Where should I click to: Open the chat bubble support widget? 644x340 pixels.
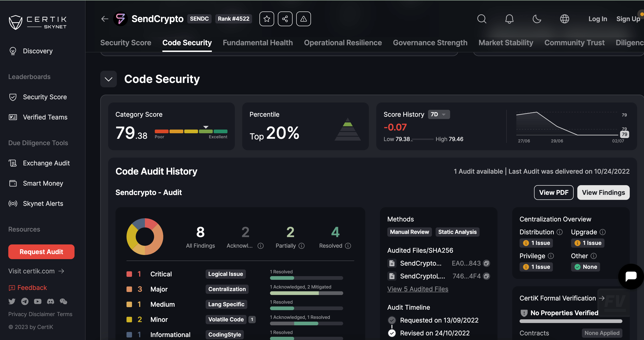631,276
